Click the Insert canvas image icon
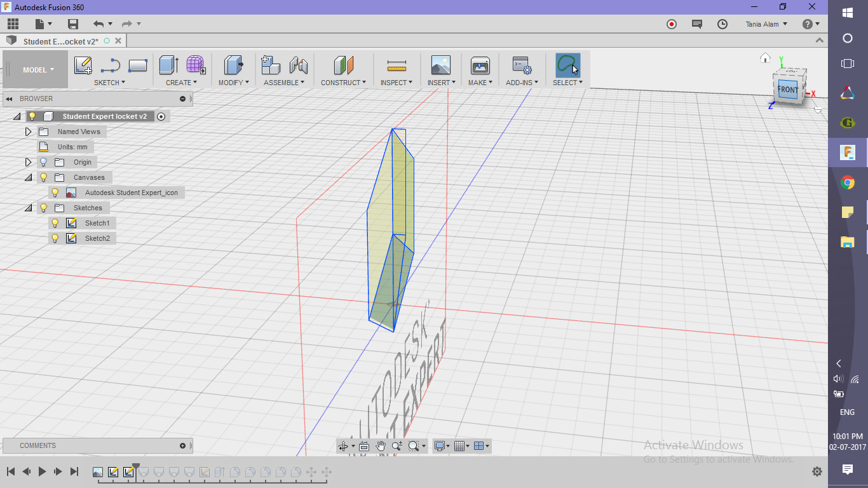 [440, 65]
